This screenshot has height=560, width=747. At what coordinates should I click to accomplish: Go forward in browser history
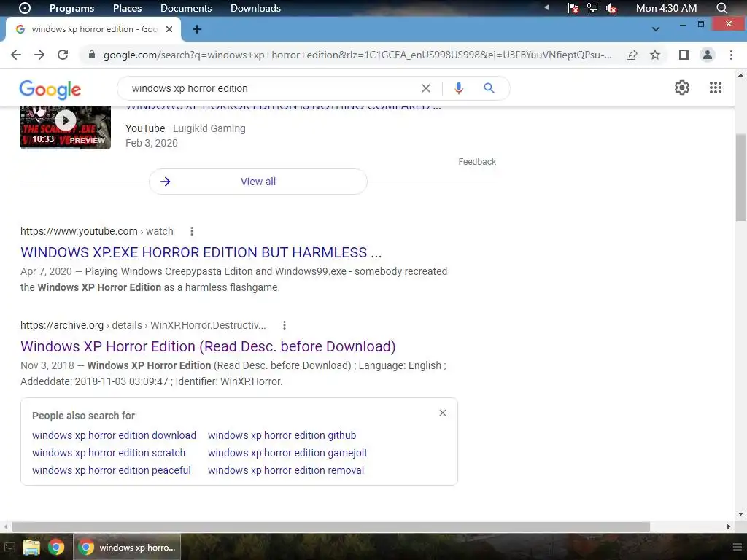(x=39, y=55)
